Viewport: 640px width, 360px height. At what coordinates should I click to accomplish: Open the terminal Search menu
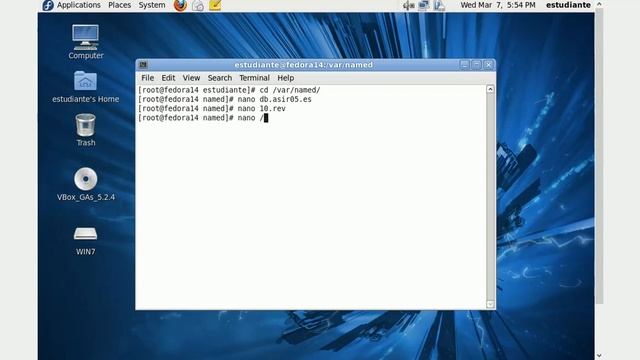coord(220,78)
